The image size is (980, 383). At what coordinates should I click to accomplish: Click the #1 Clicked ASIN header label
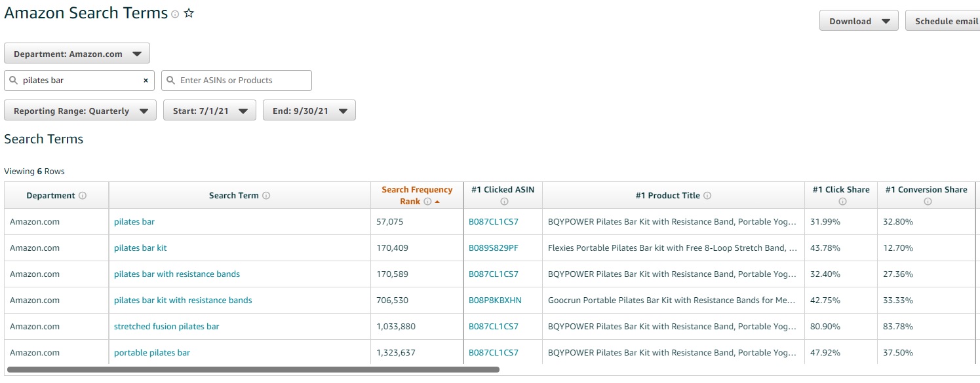pyautogui.click(x=503, y=190)
